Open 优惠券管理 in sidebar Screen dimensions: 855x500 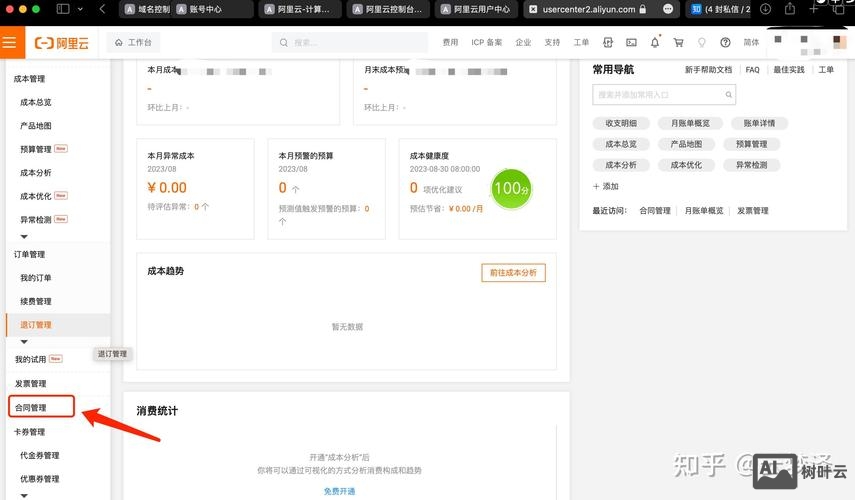tap(39, 479)
